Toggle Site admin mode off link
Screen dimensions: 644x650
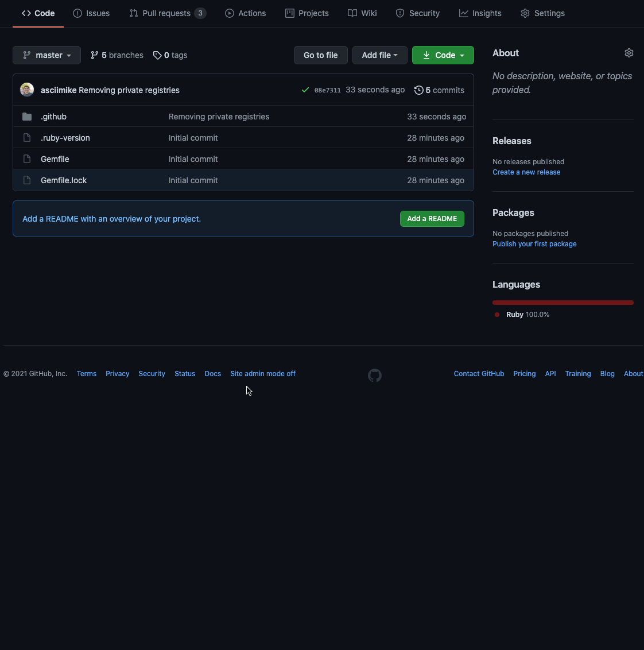(x=262, y=374)
